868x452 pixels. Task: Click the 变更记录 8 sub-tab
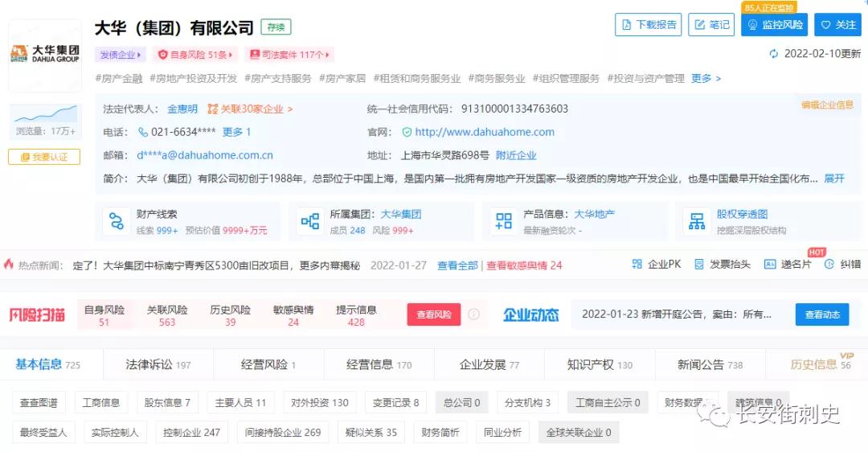click(x=395, y=403)
